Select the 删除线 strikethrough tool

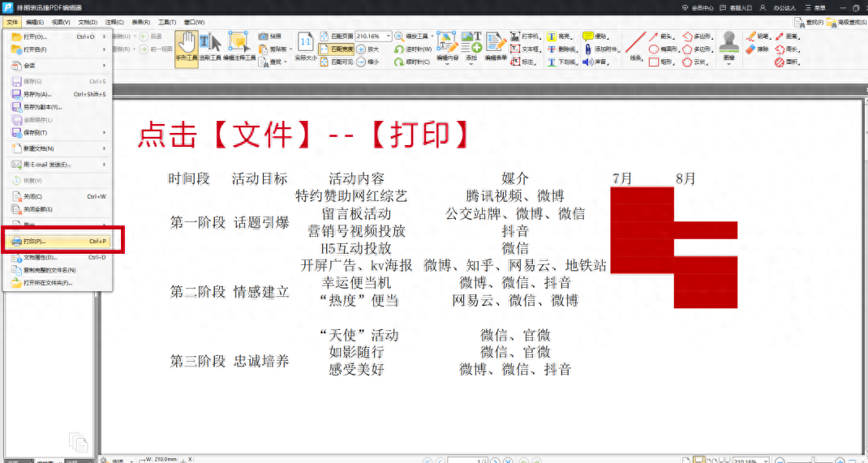coord(562,49)
